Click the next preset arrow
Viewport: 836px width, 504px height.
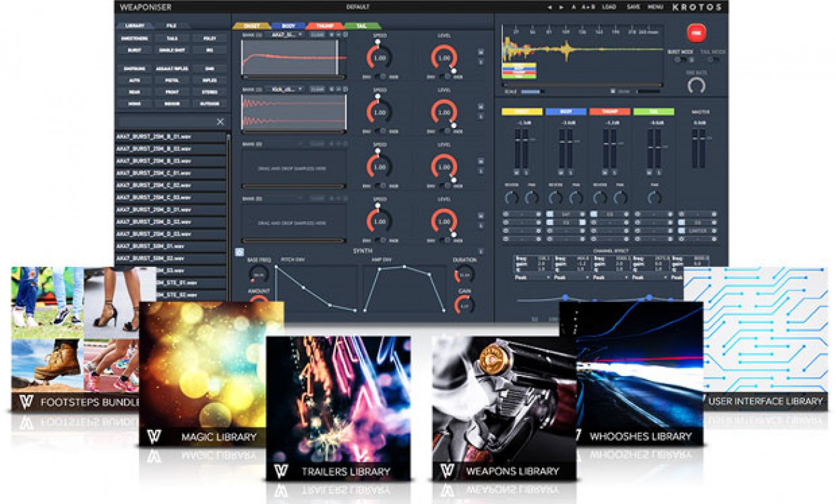click(x=561, y=7)
